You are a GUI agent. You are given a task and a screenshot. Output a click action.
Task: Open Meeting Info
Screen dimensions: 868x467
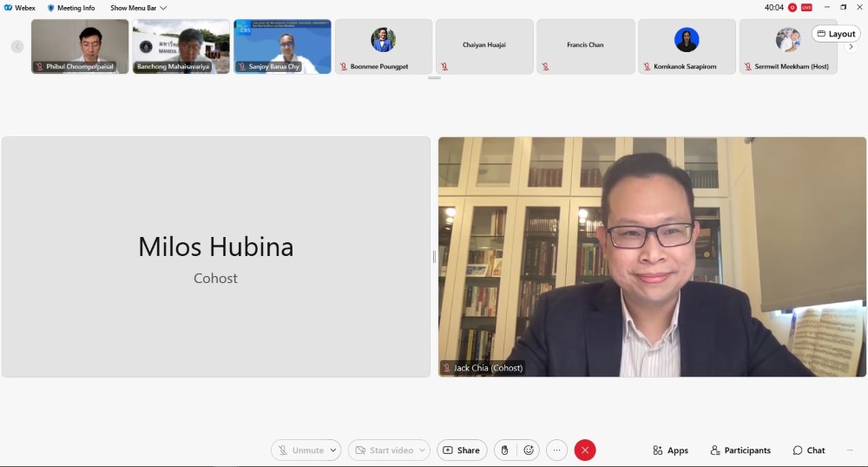pos(71,8)
